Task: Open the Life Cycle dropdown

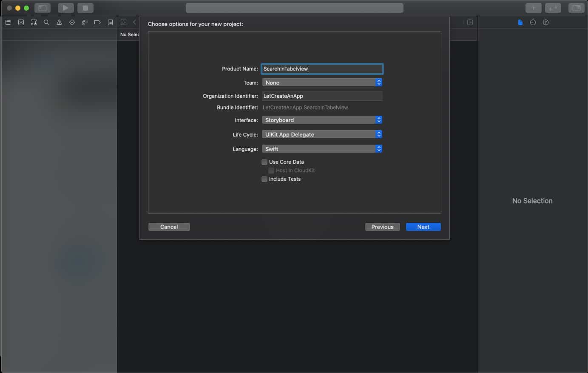Action: pos(322,134)
